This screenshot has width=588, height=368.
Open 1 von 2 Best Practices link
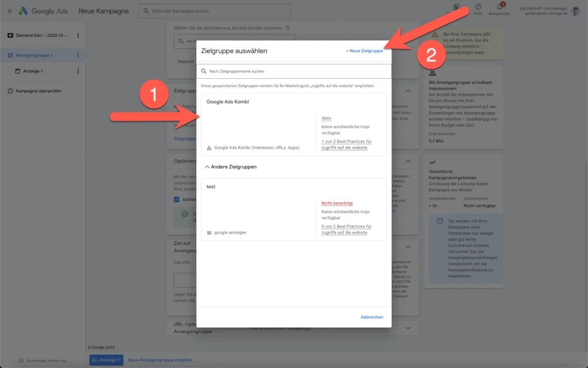[x=346, y=144]
